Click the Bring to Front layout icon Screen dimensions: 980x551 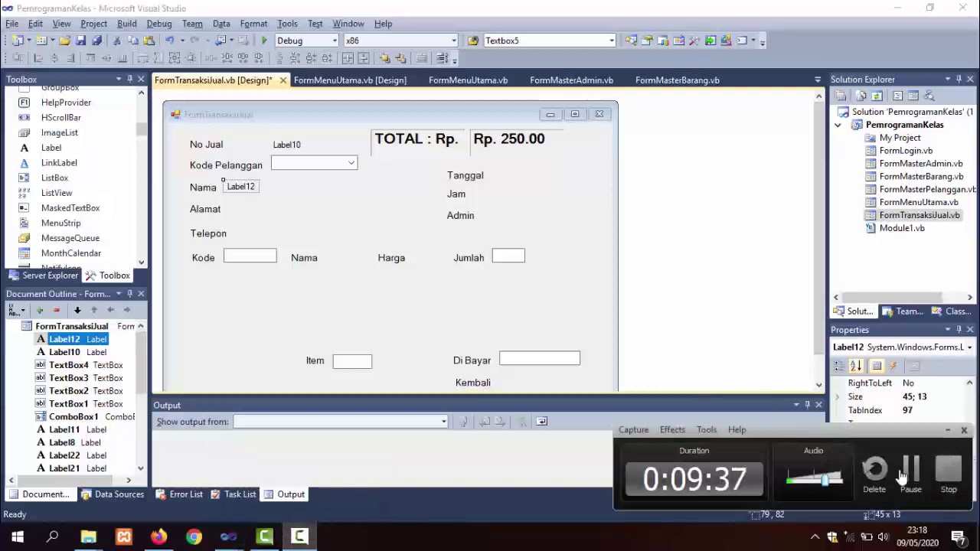coord(384,58)
